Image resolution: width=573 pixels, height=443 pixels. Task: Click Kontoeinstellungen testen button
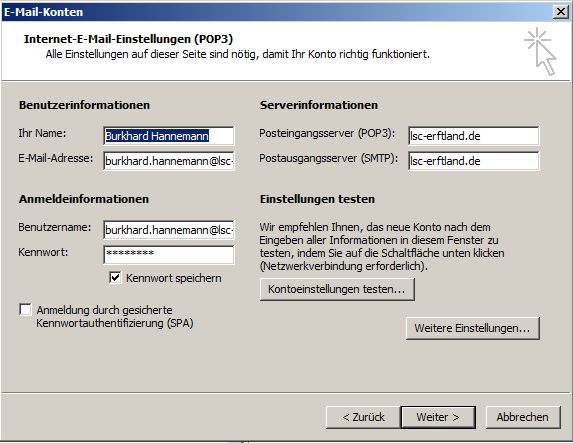337,289
